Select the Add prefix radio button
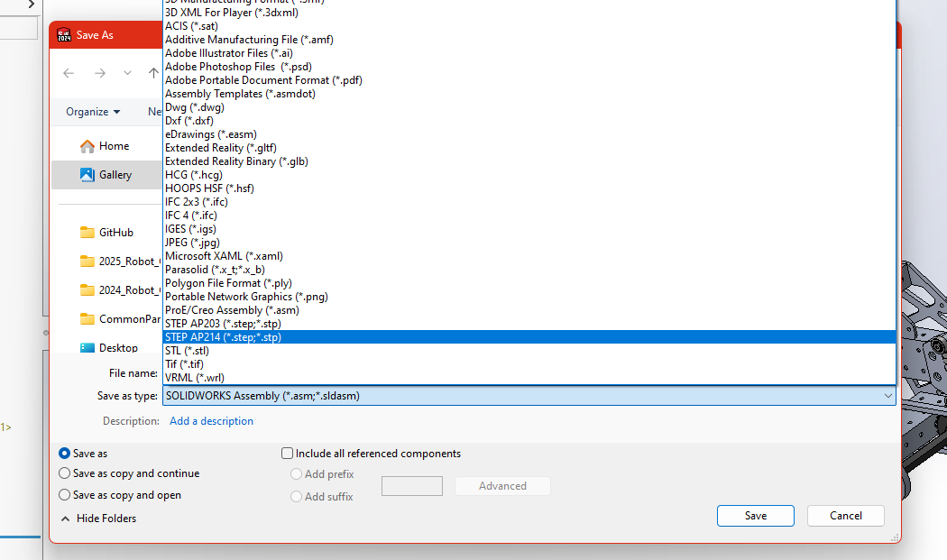947x560 pixels. point(296,474)
